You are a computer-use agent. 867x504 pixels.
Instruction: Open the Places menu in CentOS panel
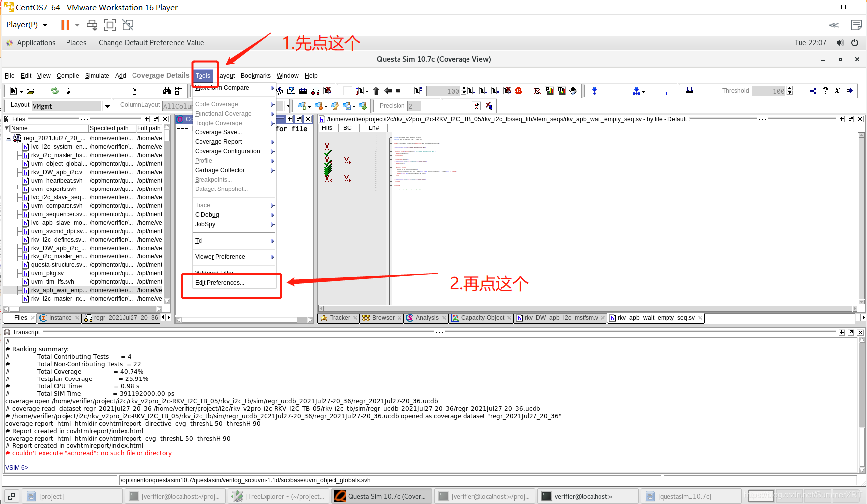(x=76, y=43)
